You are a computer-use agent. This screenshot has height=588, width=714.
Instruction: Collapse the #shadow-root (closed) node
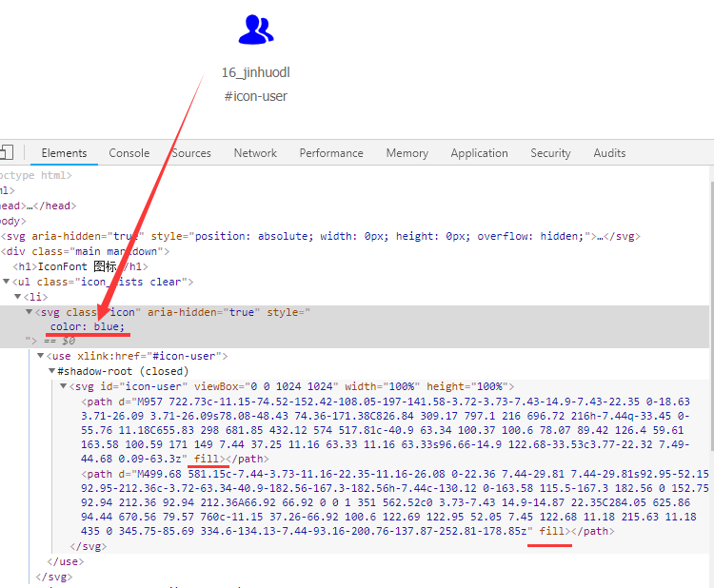[x=52, y=371]
